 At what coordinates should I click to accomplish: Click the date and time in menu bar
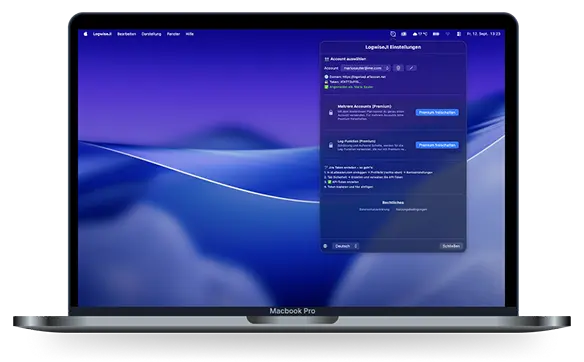[x=483, y=34]
